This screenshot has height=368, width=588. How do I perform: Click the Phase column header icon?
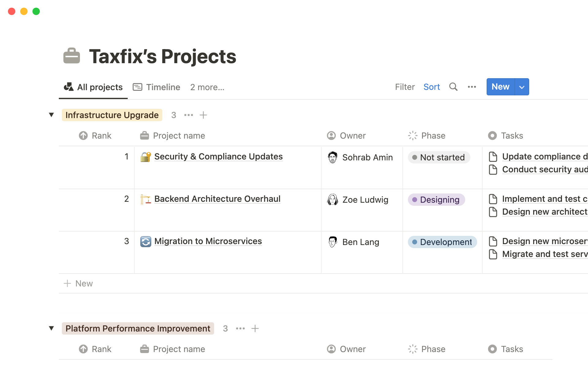coord(413,135)
